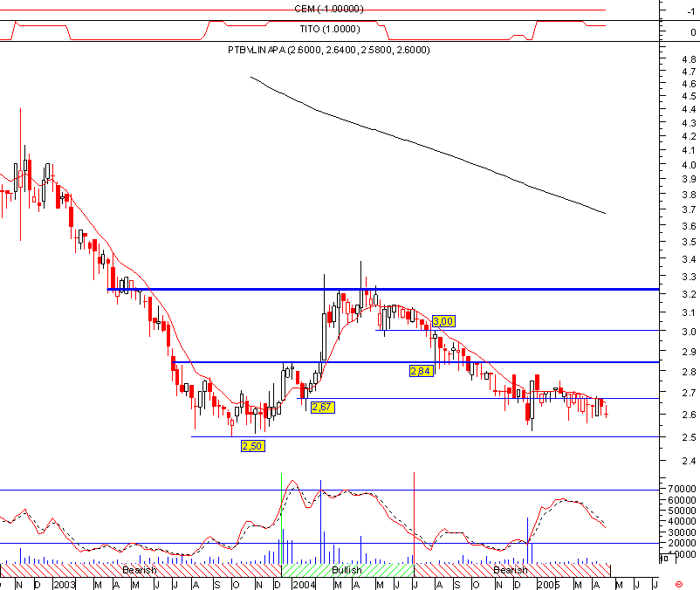Click the 2.6 value on price axis
Image resolution: width=700 pixels, height=590 pixels.
[x=689, y=415]
